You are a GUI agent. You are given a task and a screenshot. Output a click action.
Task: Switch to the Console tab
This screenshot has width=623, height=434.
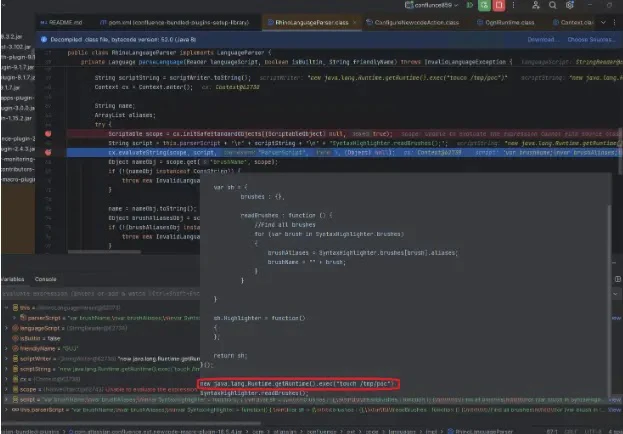click(46, 279)
